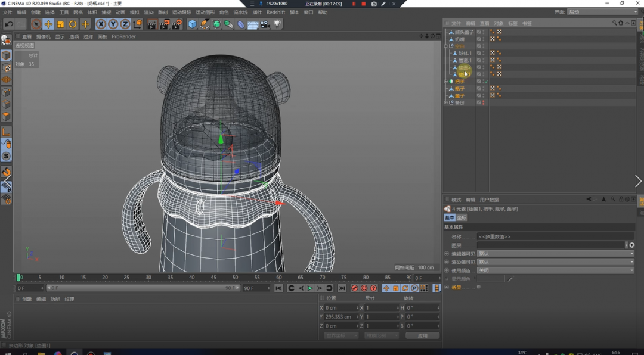The height and width of the screenshot is (355, 644).
Task: Add a cube primitive object
Action: [x=192, y=24]
